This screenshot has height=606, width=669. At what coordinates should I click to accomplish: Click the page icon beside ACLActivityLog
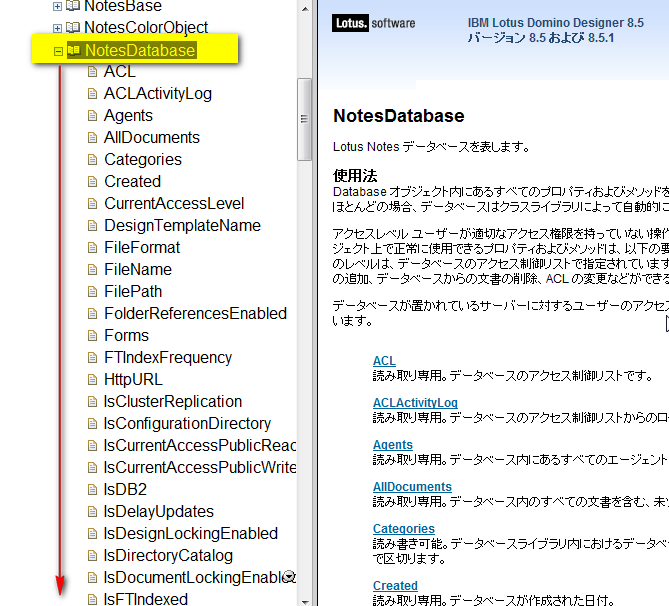click(92, 93)
